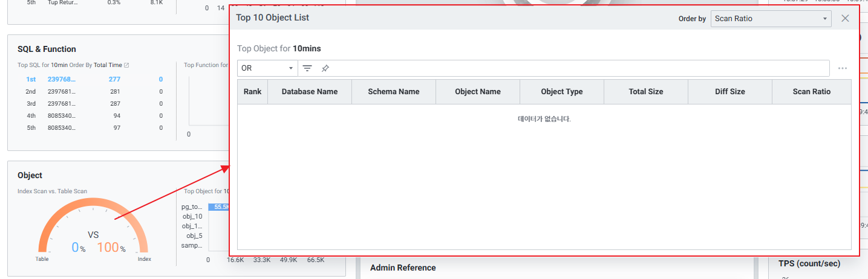Click the Schema Name column header
The image size is (868, 279).
pyautogui.click(x=393, y=92)
